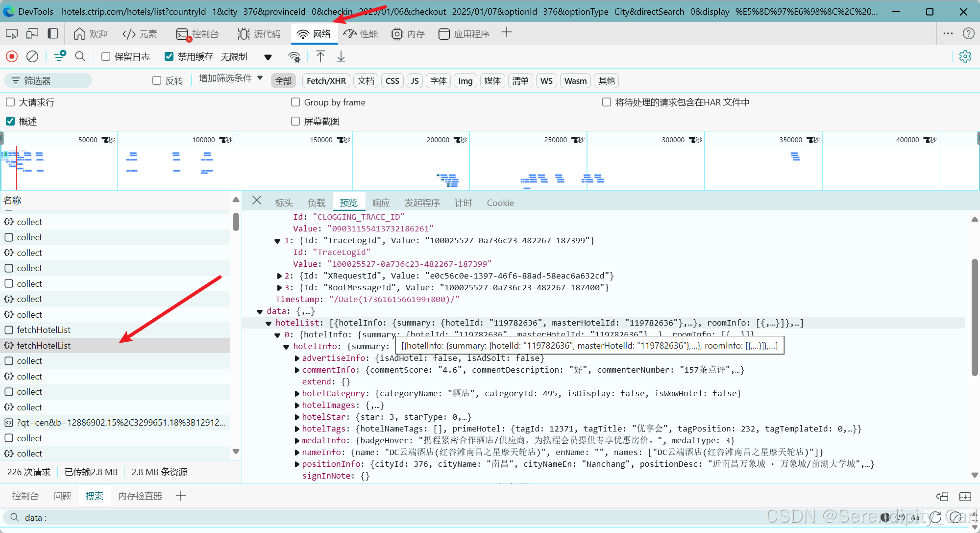The width and height of the screenshot is (980, 533).
Task: Check the Group by frame option
Action: click(295, 102)
